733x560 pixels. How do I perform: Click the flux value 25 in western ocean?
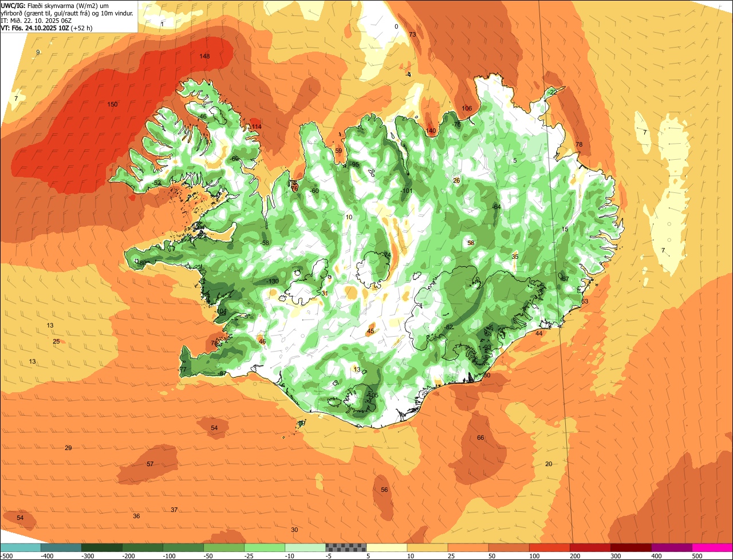56,341
